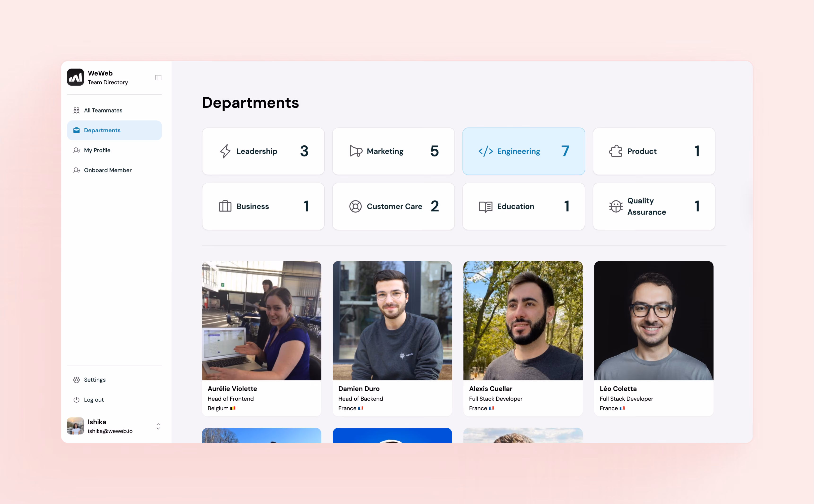Select Departments menu item
The height and width of the screenshot is (504, 814).
tap(114, 130)
